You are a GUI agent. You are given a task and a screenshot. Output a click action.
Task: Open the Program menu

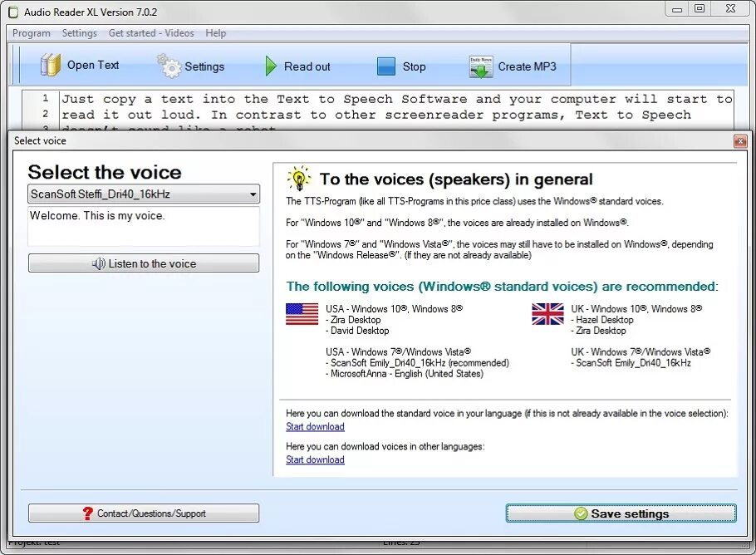32,32
